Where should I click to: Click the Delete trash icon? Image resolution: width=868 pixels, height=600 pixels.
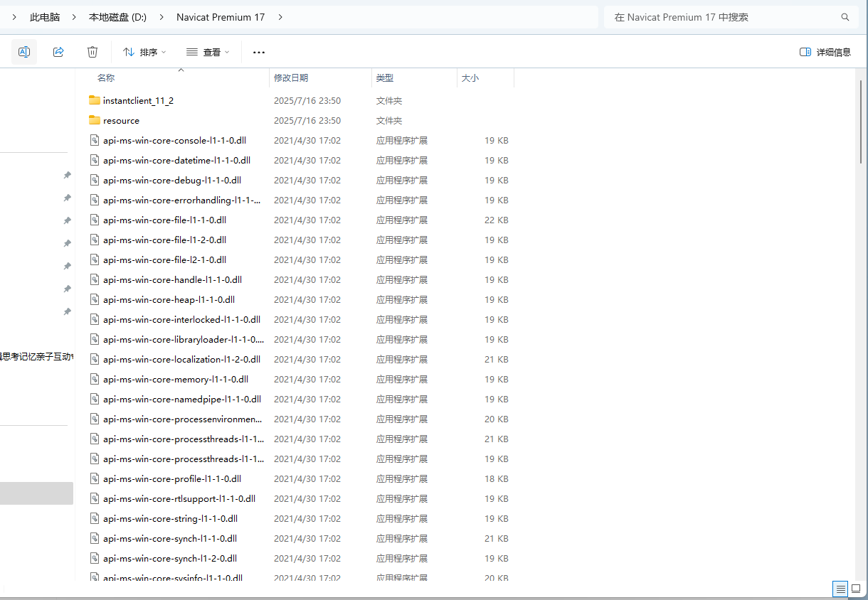pyautogui.click(x=92, y=52)
